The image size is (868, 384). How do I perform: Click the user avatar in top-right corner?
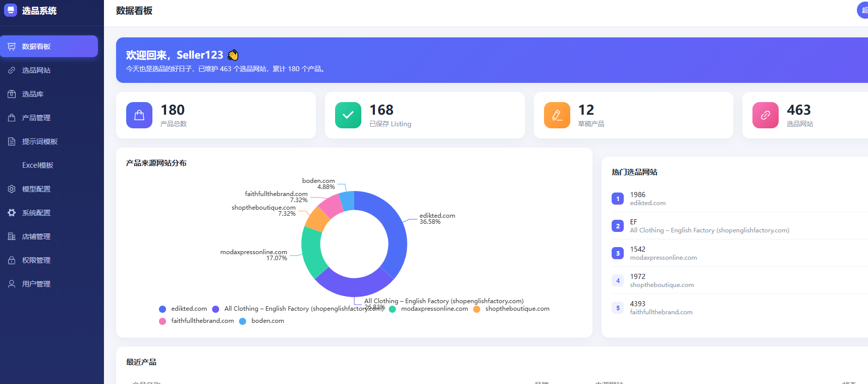pos(862,10)
